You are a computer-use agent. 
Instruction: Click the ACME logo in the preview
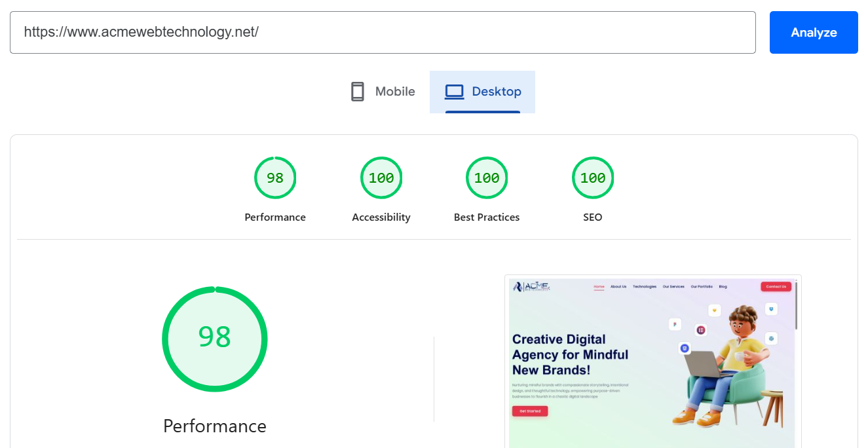[532, 286]
